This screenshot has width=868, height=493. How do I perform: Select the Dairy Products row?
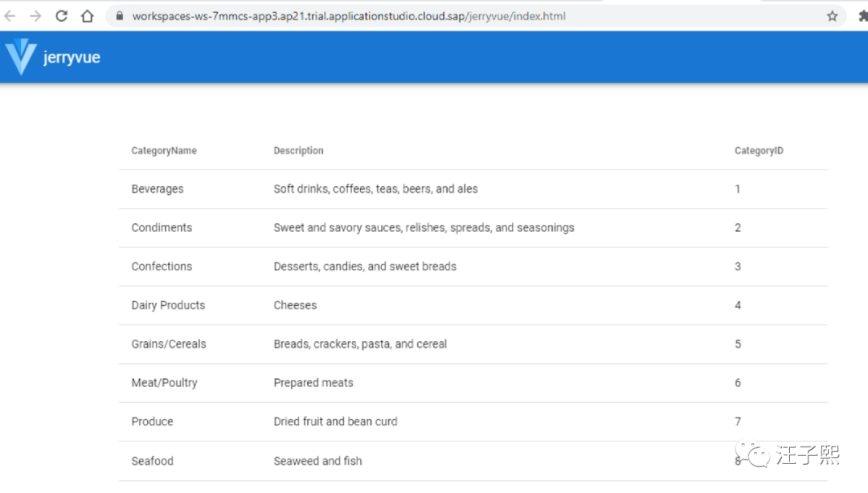click(168, 305)
